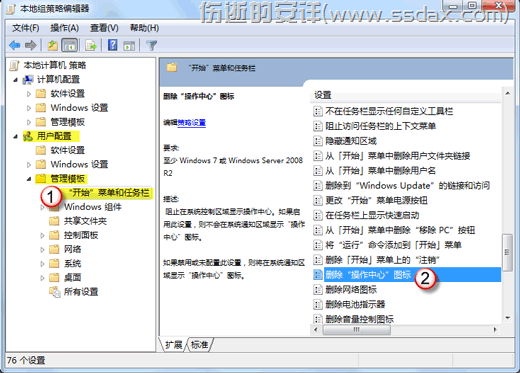
Task: Open the 帮助(H) menu
Action: click(144, 28)
